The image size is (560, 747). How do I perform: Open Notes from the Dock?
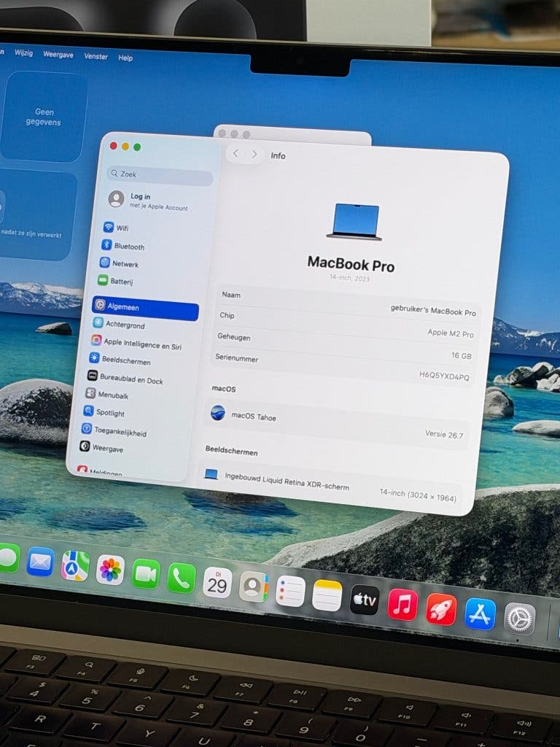click(327, 596)
